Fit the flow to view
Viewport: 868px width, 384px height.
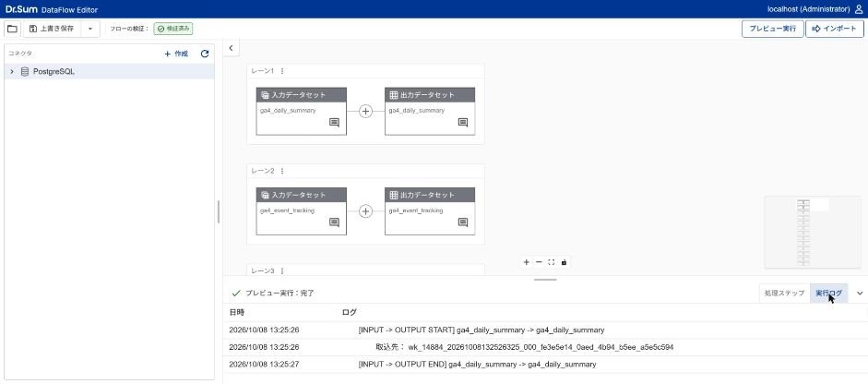click(x=552, y=262)
